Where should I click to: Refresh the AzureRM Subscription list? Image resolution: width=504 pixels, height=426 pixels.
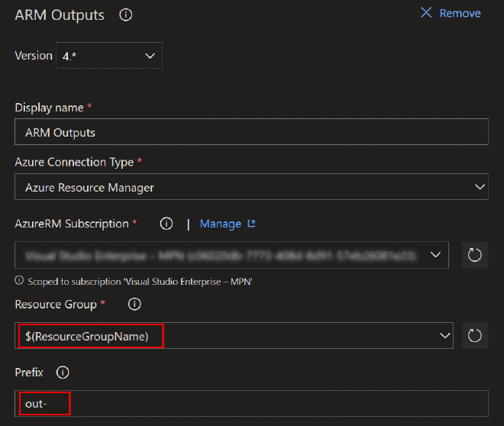[475, 255]
